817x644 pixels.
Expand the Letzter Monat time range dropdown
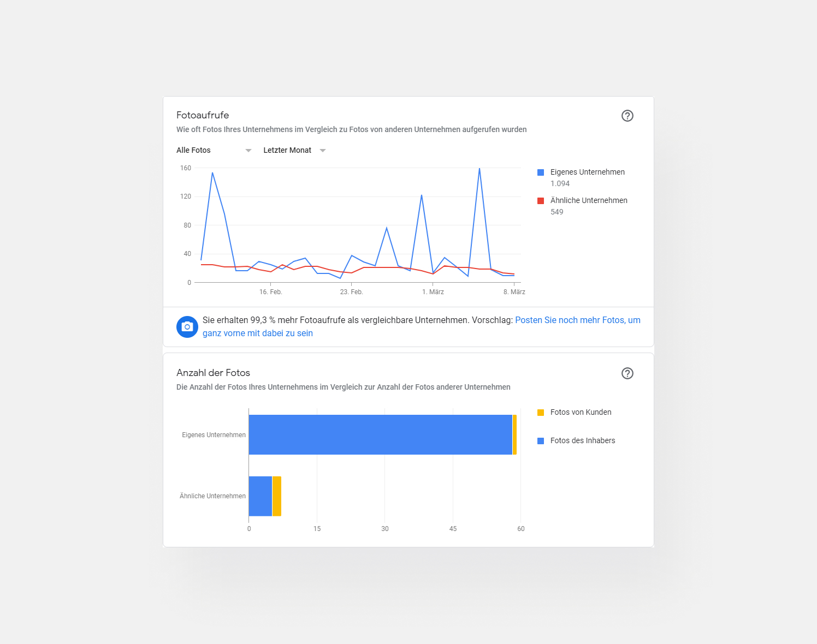[294, 150]
